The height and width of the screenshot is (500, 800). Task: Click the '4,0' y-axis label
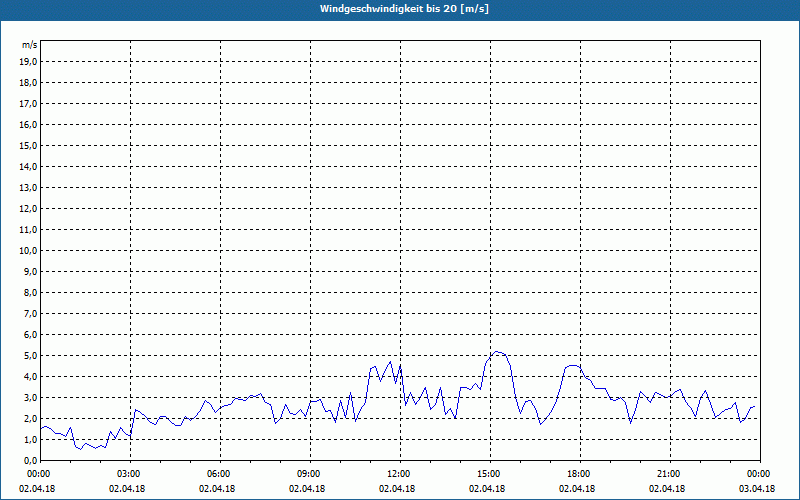[30, 377]
